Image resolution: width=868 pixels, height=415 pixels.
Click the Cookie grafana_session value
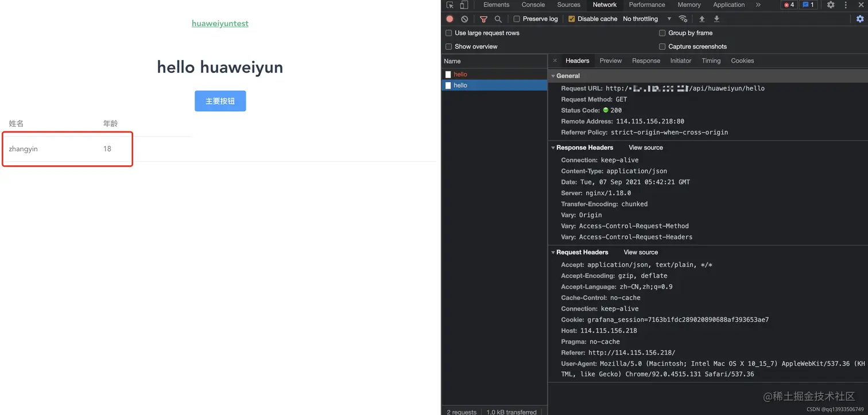pyautogui.click(x=678, y=320)
